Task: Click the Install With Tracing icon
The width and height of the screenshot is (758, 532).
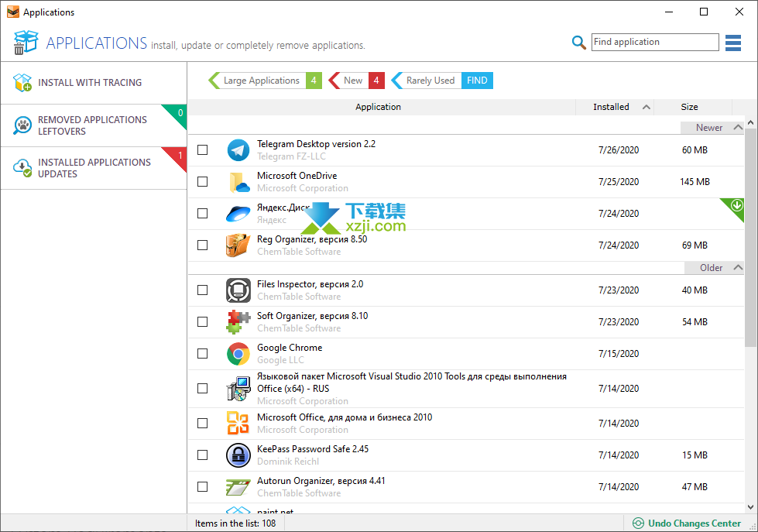Action: [x=22, y=83]
